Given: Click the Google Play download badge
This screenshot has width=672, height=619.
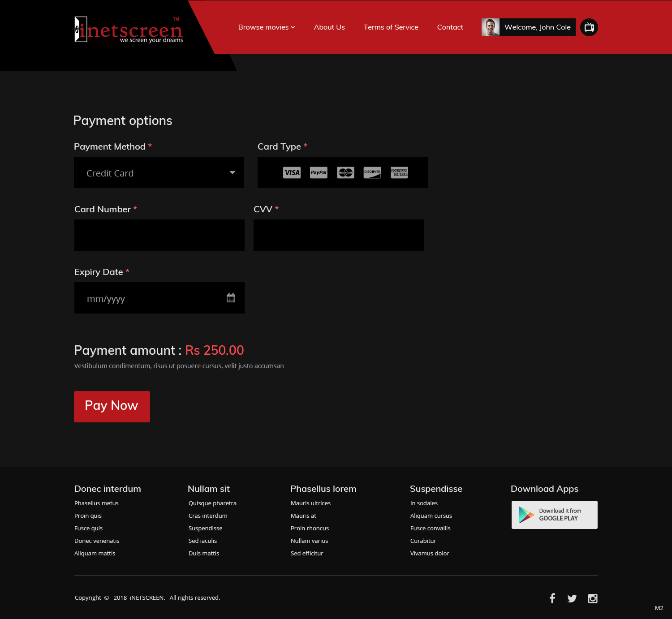Looking at the screenshot, I should pyautogui.click(x=554, y=515).
